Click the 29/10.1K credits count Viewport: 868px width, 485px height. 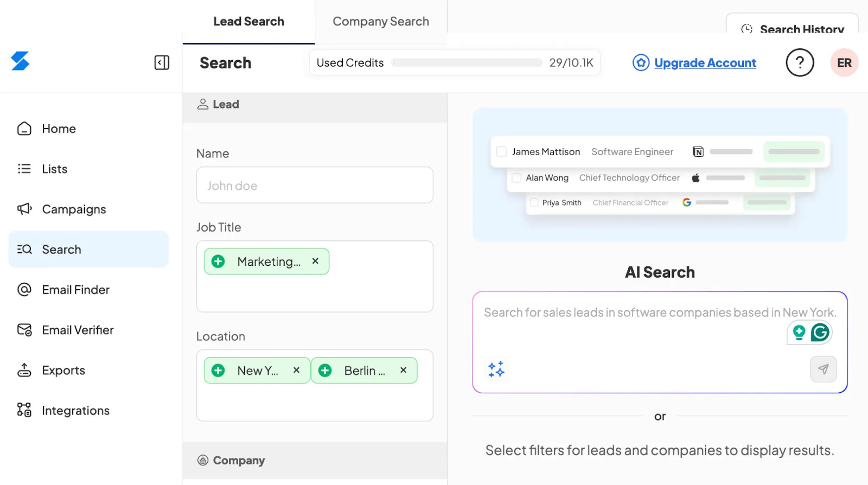pyautogui.click(x=571, y=63)
